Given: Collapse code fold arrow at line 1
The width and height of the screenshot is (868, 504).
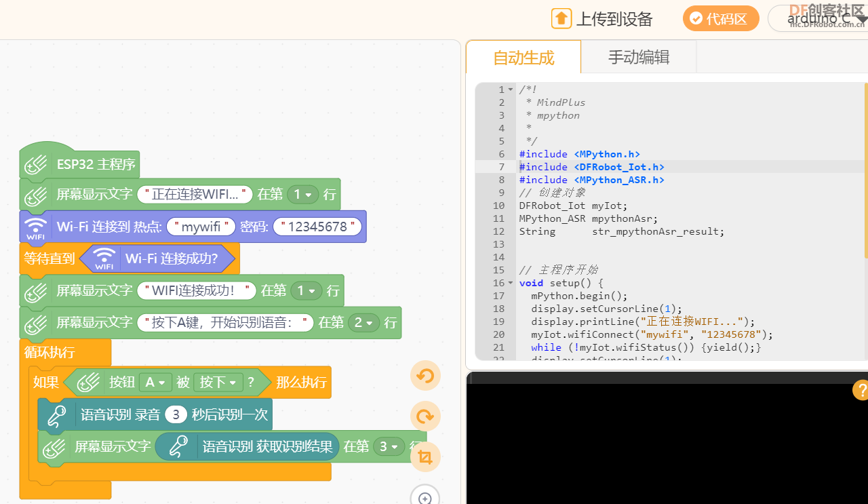Looking at the screenshot, I should (x=511, y=90).
